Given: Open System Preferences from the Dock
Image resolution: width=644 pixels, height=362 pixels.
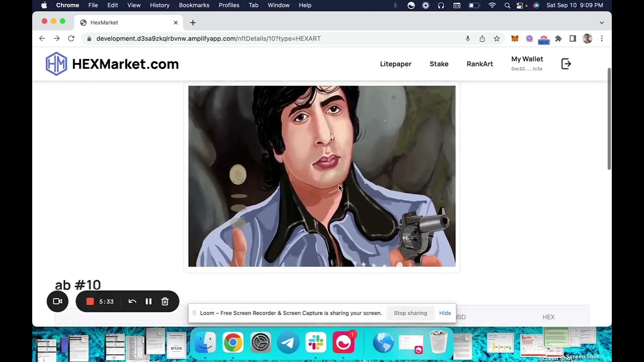Looking at the screenshot, I should coord(261,343).
